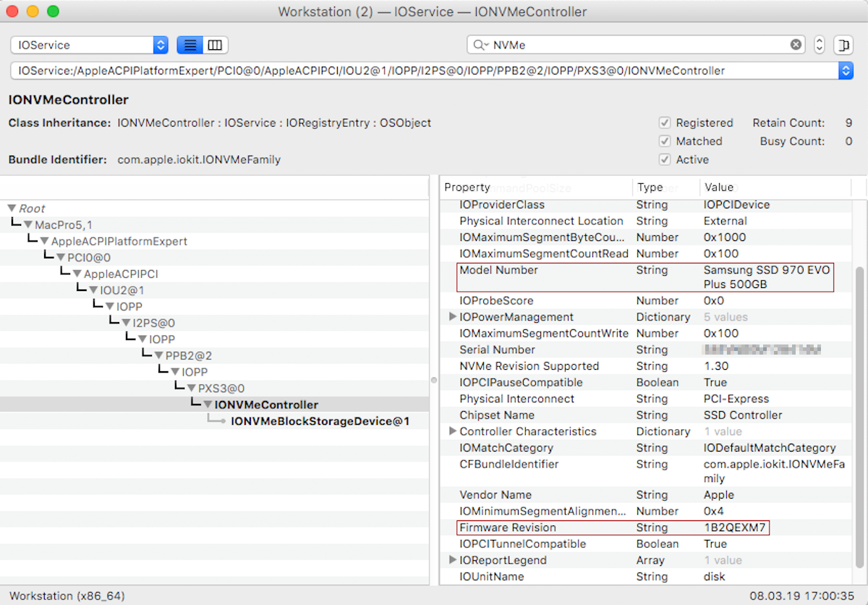Click the green zoom window button
Image resolution: width=868 pixels, height=605 pixels.
tap(53, 12)
